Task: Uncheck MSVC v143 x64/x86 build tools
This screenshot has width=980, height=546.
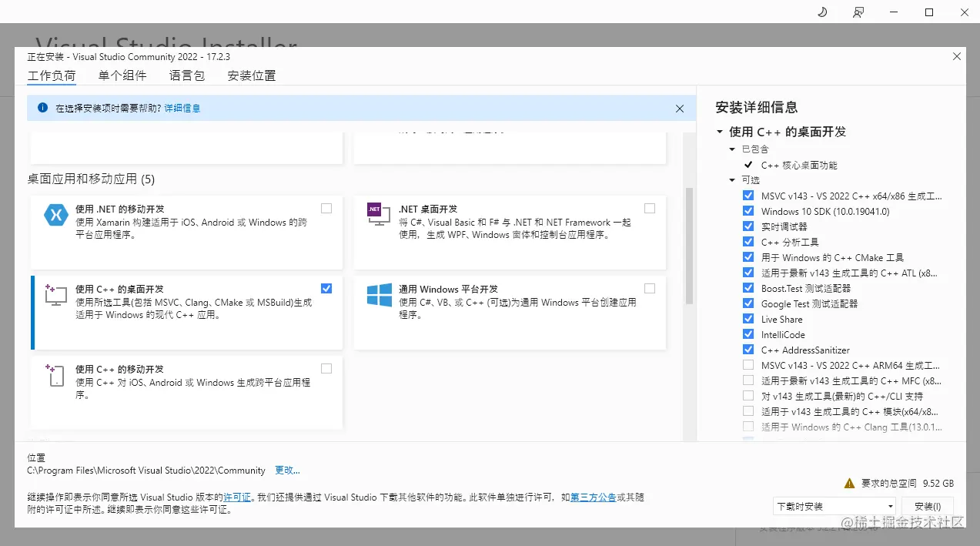Action: 748,196
